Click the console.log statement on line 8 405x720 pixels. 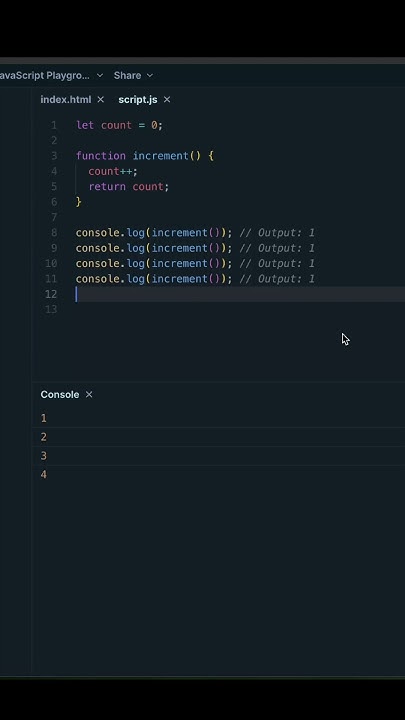(x=154, y=232)
